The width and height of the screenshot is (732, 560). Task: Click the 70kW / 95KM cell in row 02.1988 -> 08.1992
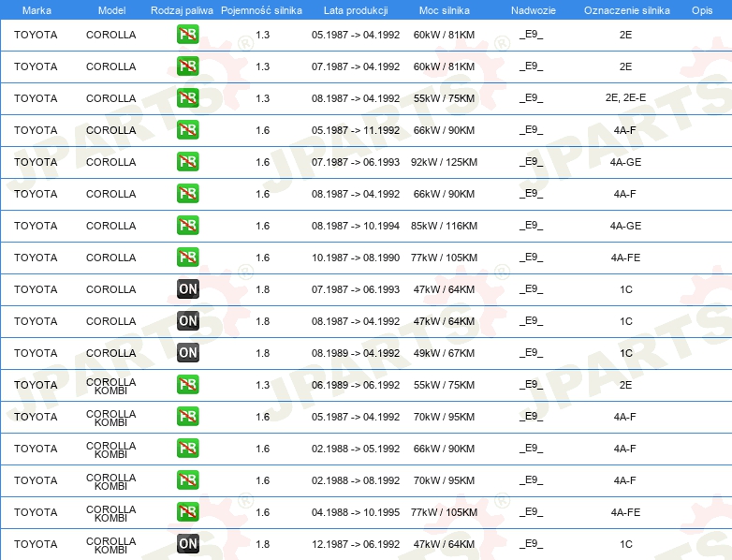(444, 480)
